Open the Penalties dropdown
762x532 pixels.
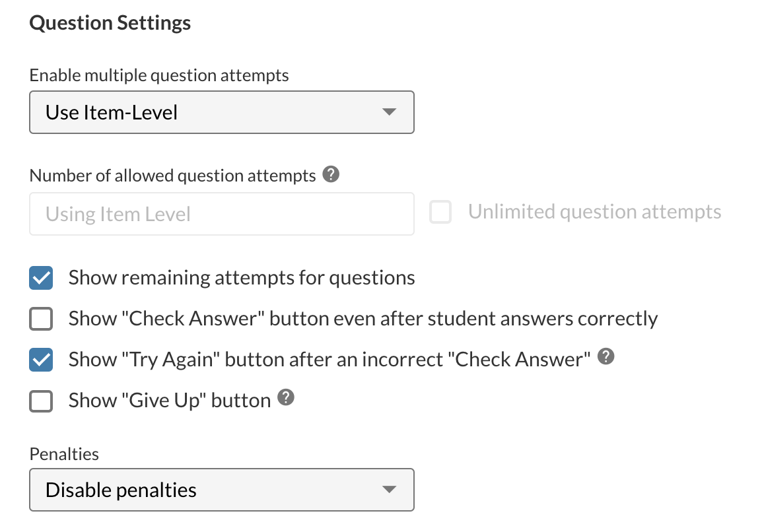(221, 490)
